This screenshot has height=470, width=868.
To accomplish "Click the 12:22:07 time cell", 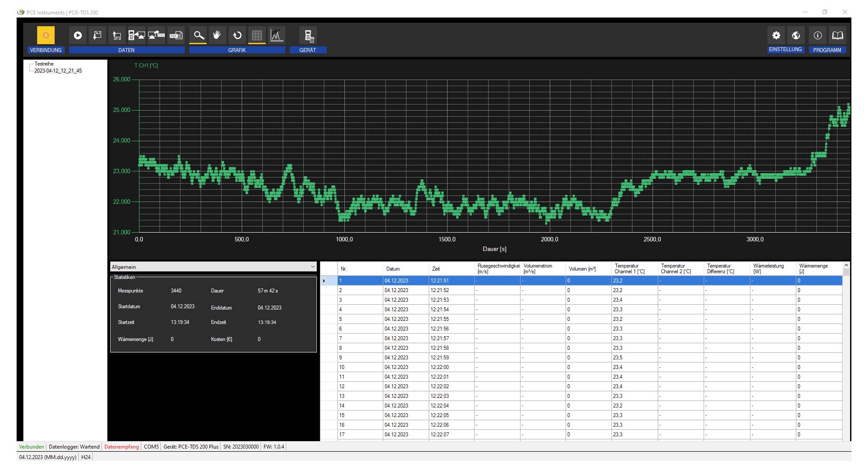I will 451,435.
